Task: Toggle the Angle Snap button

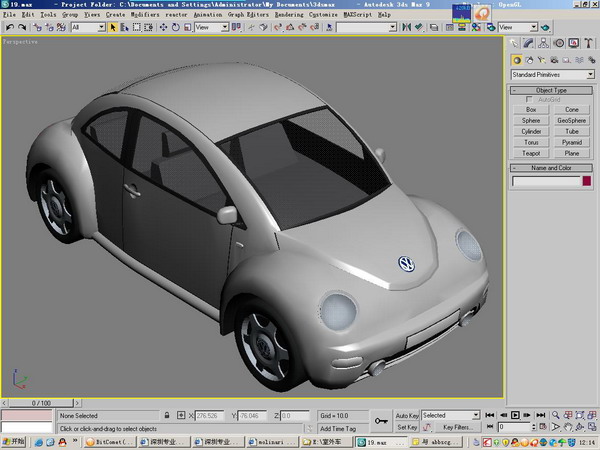Action: tap(290, 28)
